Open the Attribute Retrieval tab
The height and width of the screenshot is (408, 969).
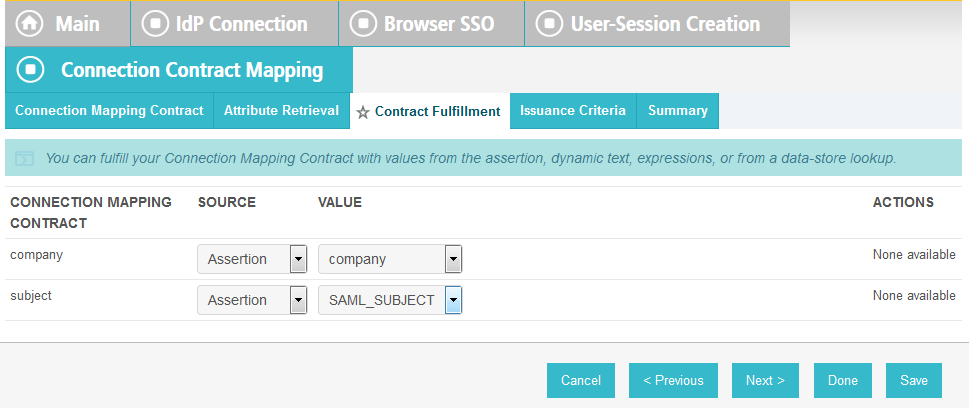pos(281,111)
